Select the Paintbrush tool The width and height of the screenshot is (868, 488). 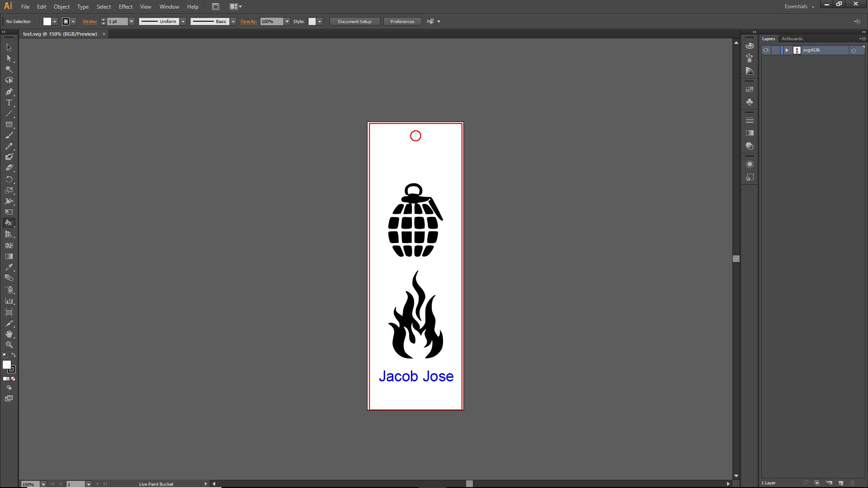(x=9, y=135)
